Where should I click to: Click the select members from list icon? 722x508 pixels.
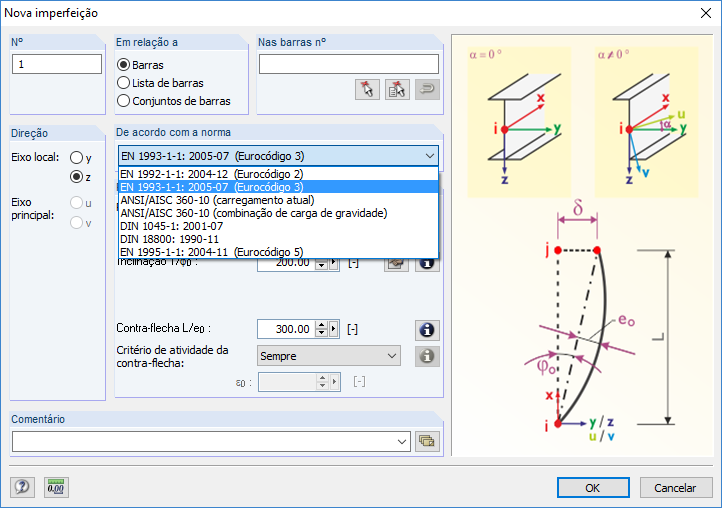397,89
